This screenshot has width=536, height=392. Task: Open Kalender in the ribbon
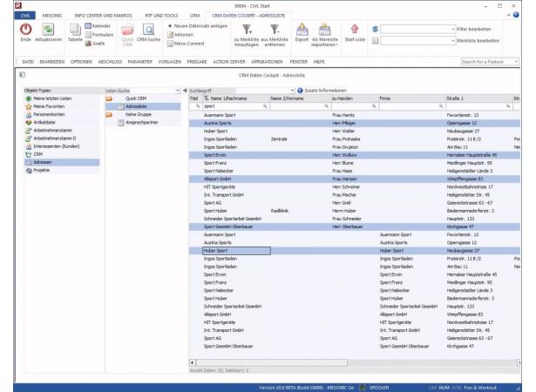pos(98,26)
